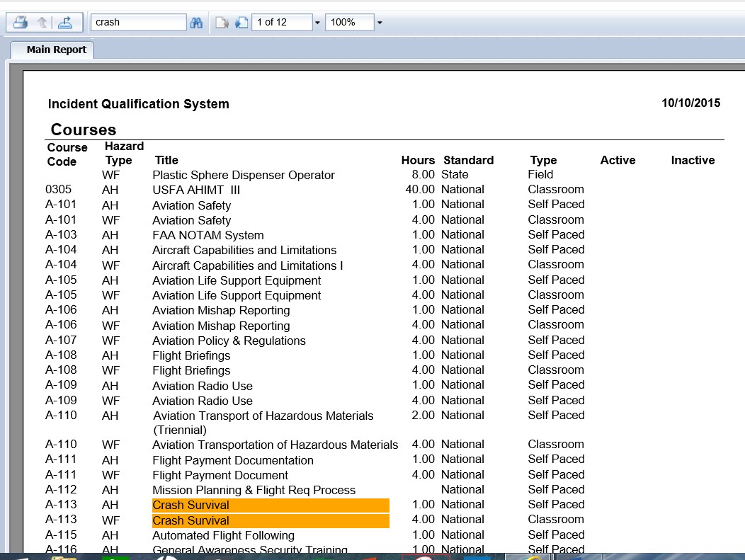Click the 2.00 hours value
The width and height of the screenshot is (745, 560).
(423, 415)
